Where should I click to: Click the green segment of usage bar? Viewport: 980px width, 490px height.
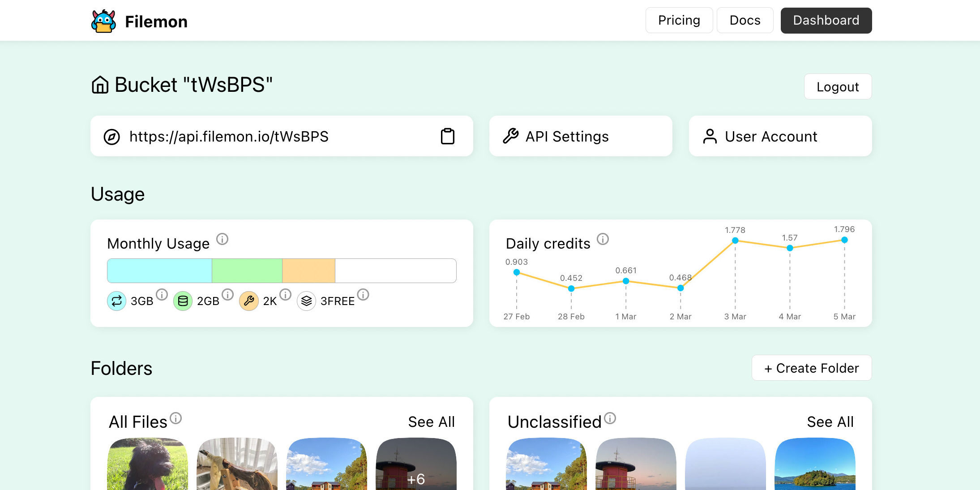coord(247,271)
